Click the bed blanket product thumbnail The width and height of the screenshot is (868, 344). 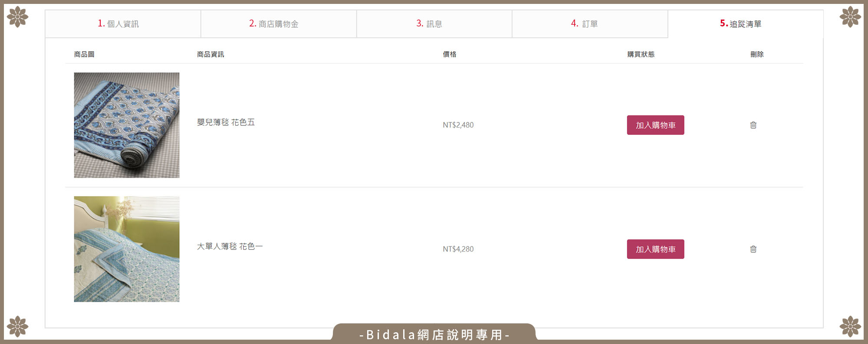coord(127,249)
